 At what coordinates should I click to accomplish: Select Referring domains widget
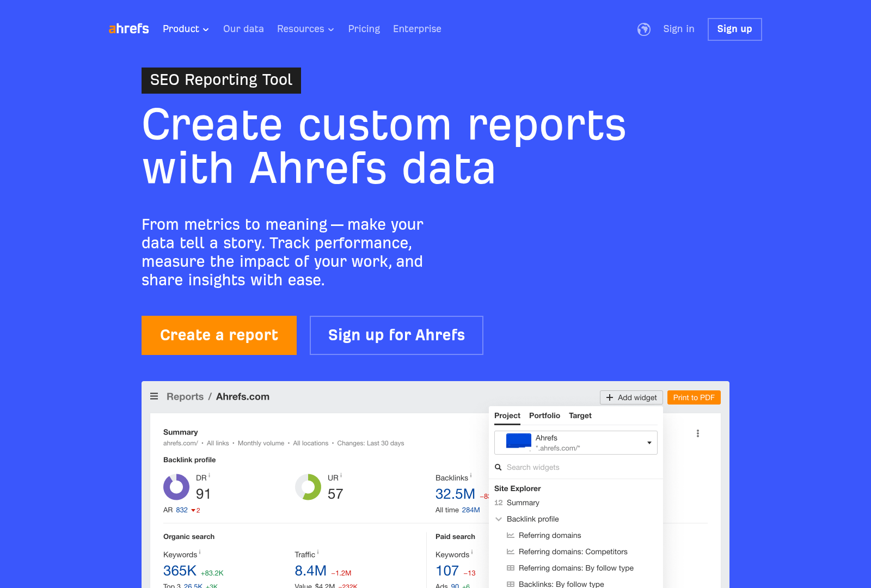(550, 535)
